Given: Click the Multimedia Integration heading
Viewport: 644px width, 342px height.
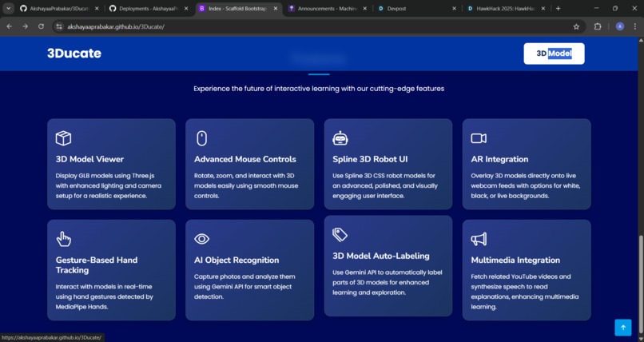Looking at the screenshot, I should click(x=515, y=260).
